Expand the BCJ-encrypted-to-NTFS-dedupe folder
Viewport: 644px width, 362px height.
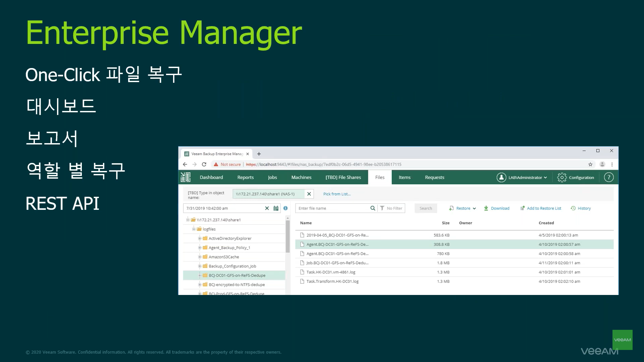click(200, 285)
